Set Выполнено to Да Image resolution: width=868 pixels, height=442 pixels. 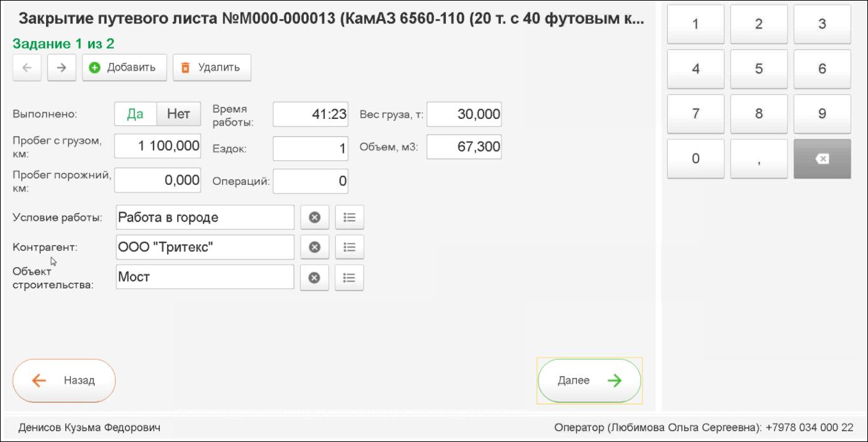click(x=136, y=114)
